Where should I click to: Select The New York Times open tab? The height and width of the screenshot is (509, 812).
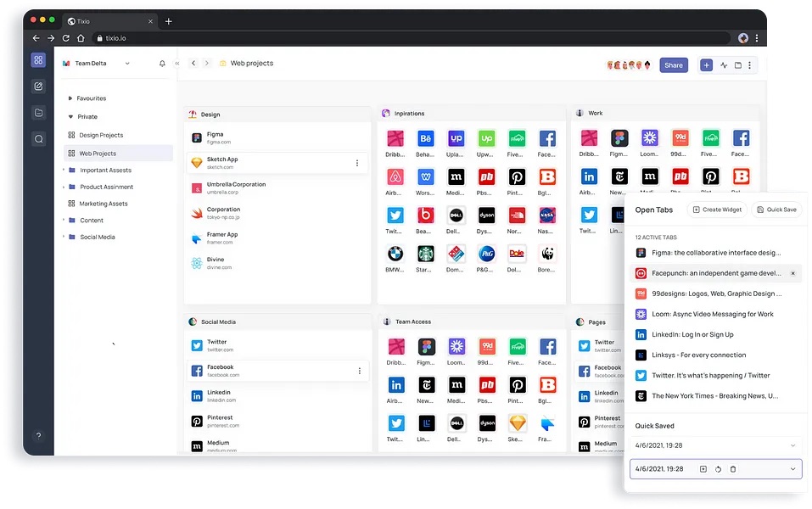tap(715, 396)
